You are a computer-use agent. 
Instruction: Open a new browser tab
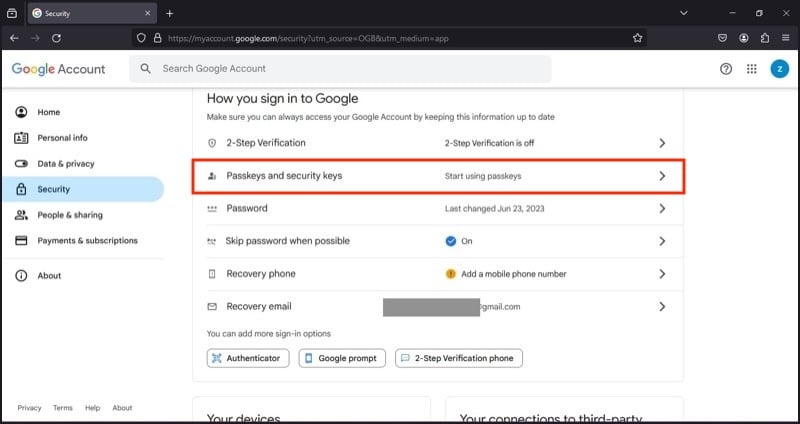(170, 13)
